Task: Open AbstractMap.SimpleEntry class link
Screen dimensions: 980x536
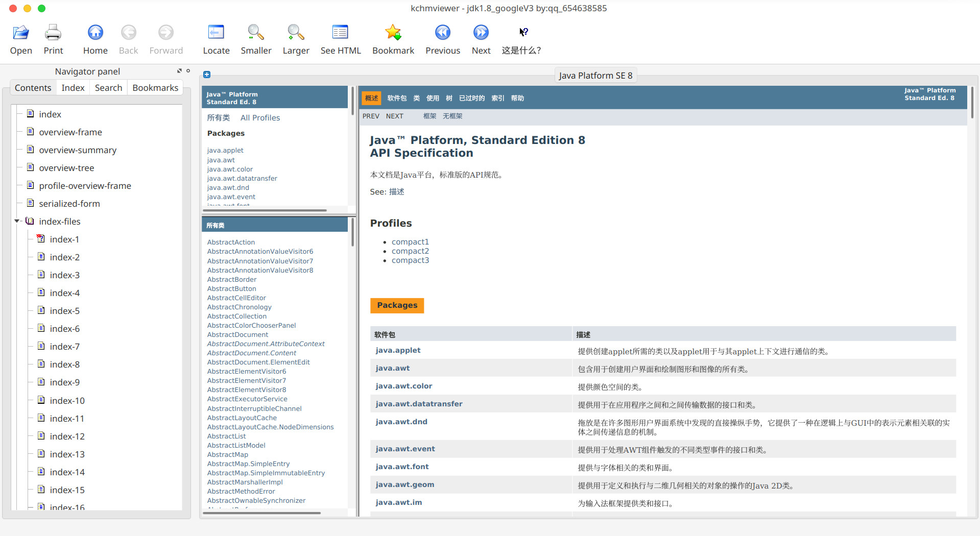Action: coord(248,464)
